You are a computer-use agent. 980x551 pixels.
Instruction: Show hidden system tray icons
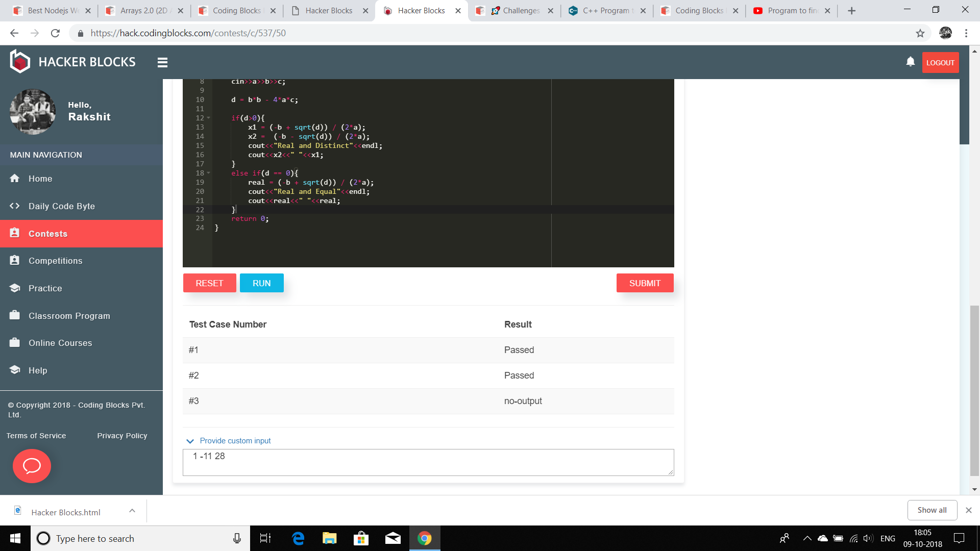tap(807, 538)
